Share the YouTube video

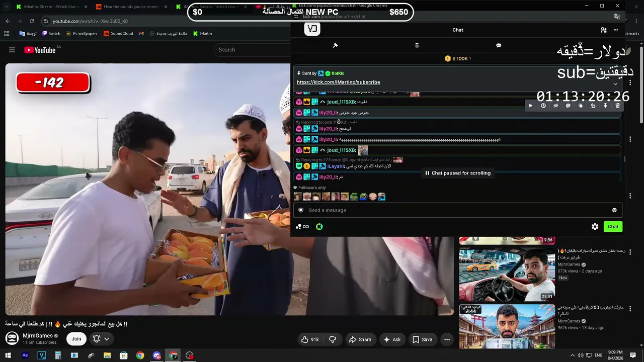(x=360, y=339)
